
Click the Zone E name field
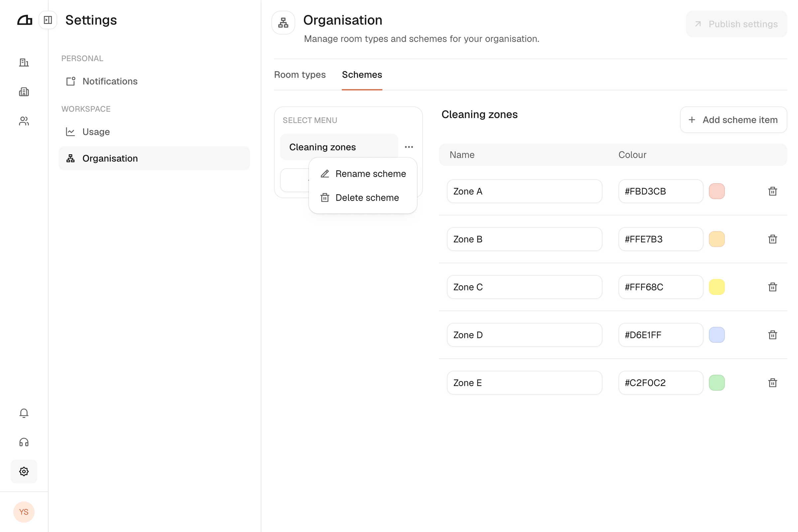[x=525, y=383]
